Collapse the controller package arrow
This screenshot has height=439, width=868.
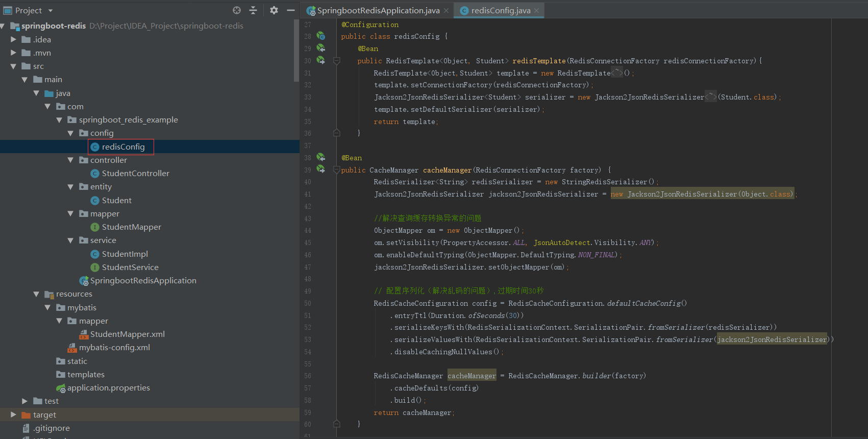[71, 160]
